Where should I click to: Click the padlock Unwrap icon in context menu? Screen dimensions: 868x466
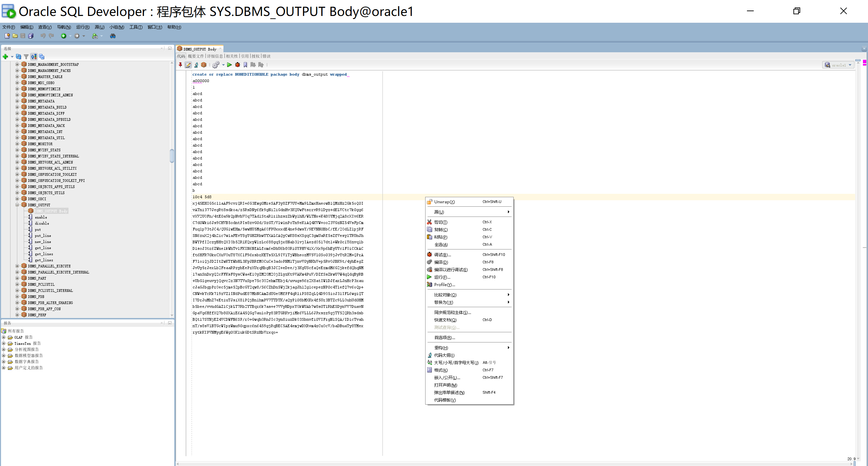430,202
